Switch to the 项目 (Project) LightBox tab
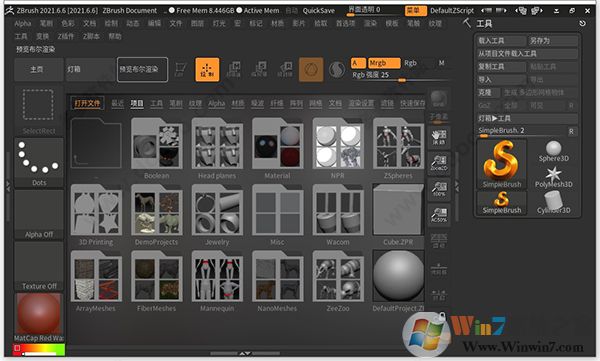 point(137,103)
